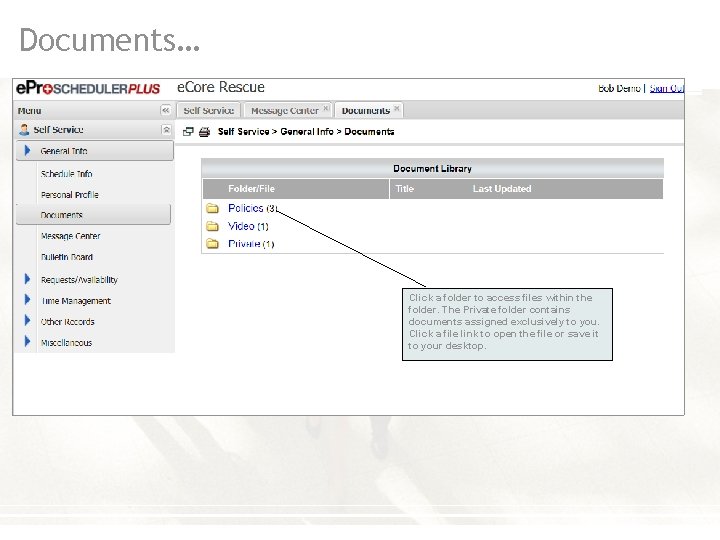Click the Video folder icon
The image size is (720, 540).
click(212, 226)
